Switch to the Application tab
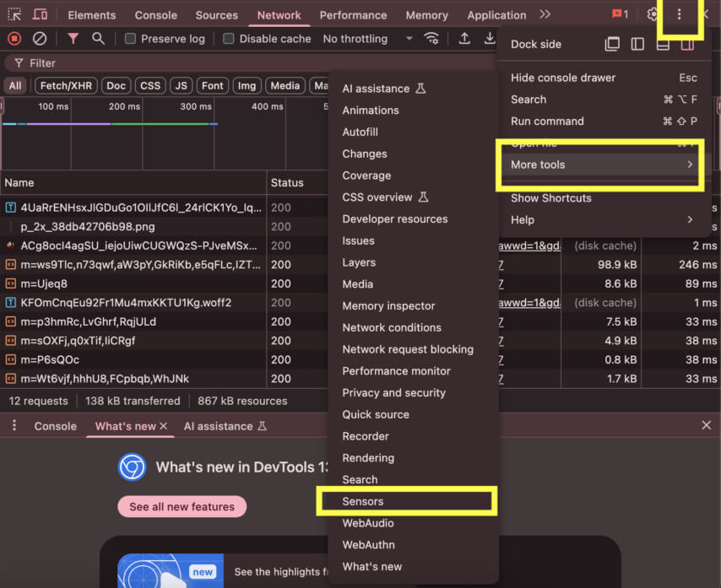This screenshot has width=721, height=588. [496, 15]
